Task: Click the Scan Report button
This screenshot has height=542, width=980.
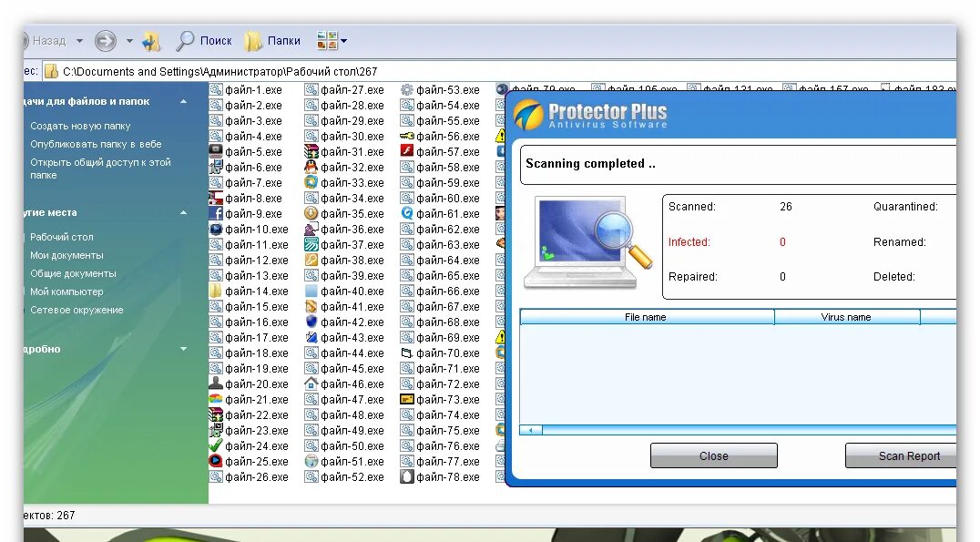Action: point(901,455)
